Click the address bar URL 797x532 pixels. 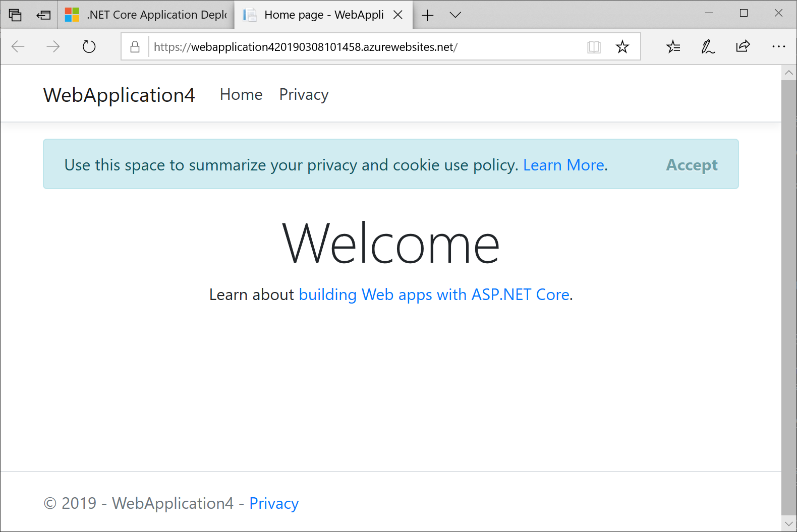(306, 47)
